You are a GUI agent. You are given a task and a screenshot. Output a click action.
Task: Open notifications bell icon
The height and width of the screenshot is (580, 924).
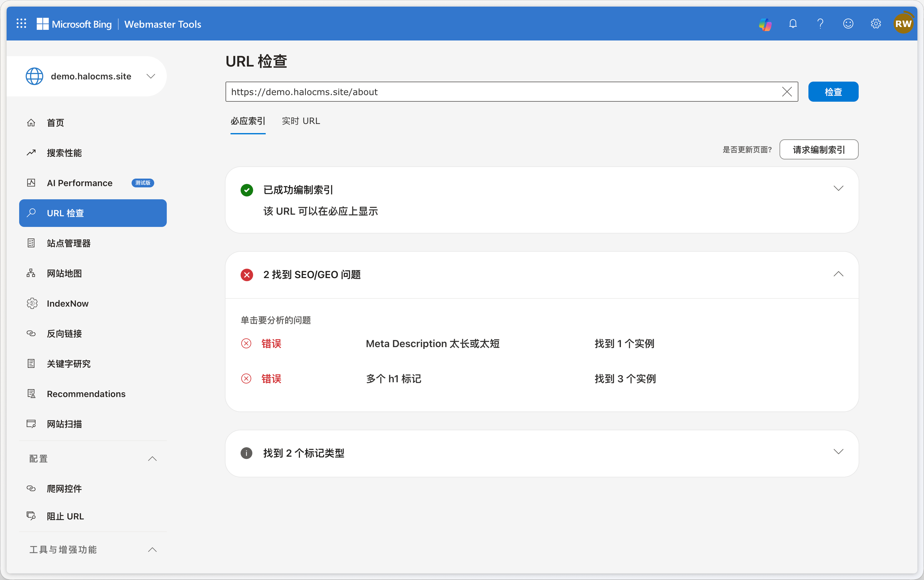[x=793, y=24]
